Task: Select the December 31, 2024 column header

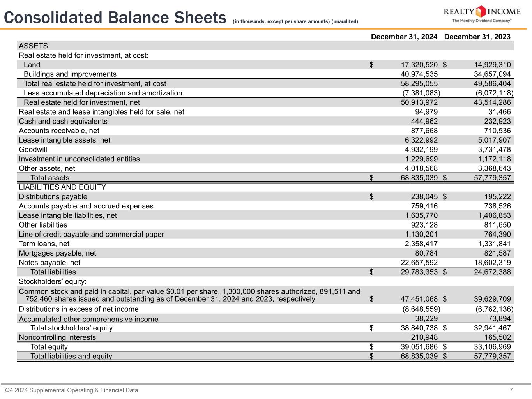Action: 404,37
